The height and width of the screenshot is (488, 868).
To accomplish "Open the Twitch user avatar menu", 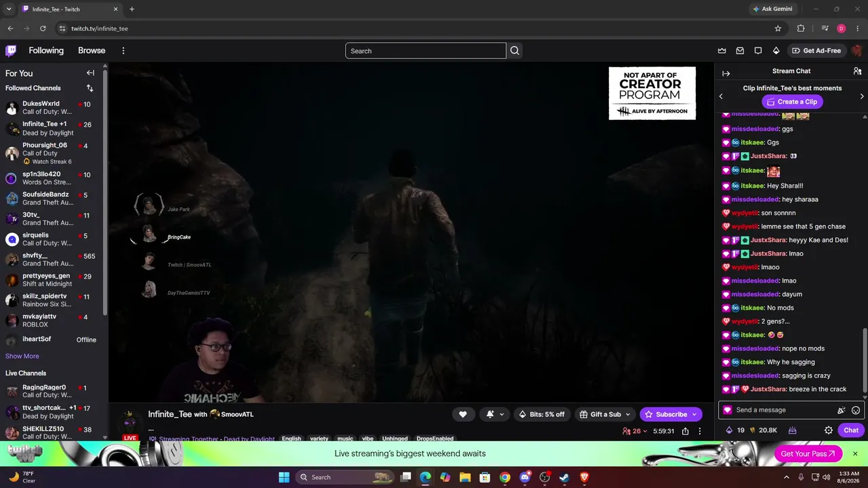I will click(857, 51).
